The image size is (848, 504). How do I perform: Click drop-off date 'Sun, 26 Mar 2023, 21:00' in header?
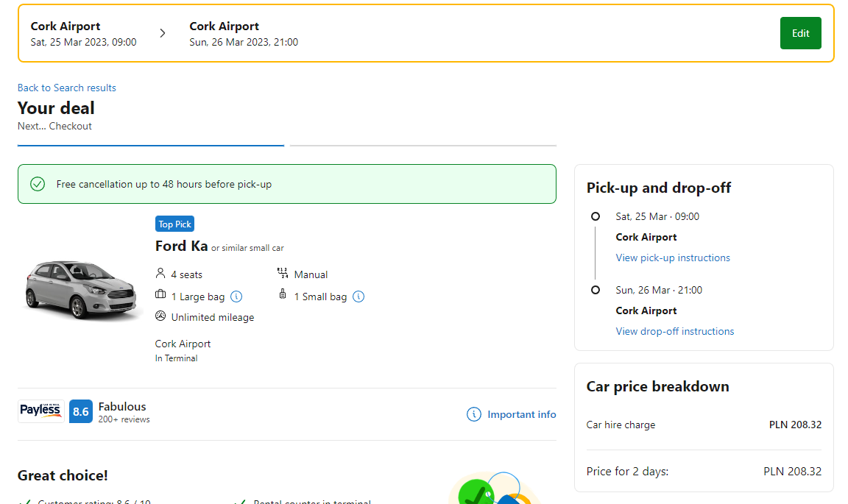pos(244,42)
